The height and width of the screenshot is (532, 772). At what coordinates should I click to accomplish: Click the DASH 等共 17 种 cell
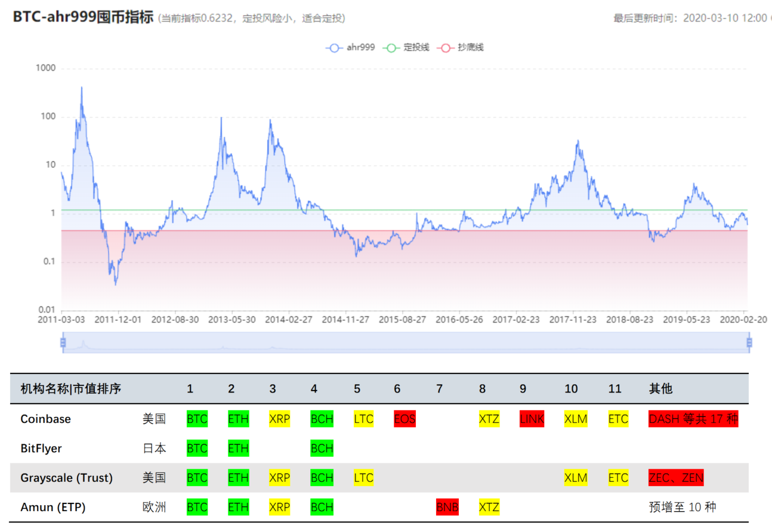click(x=693, y=419)
